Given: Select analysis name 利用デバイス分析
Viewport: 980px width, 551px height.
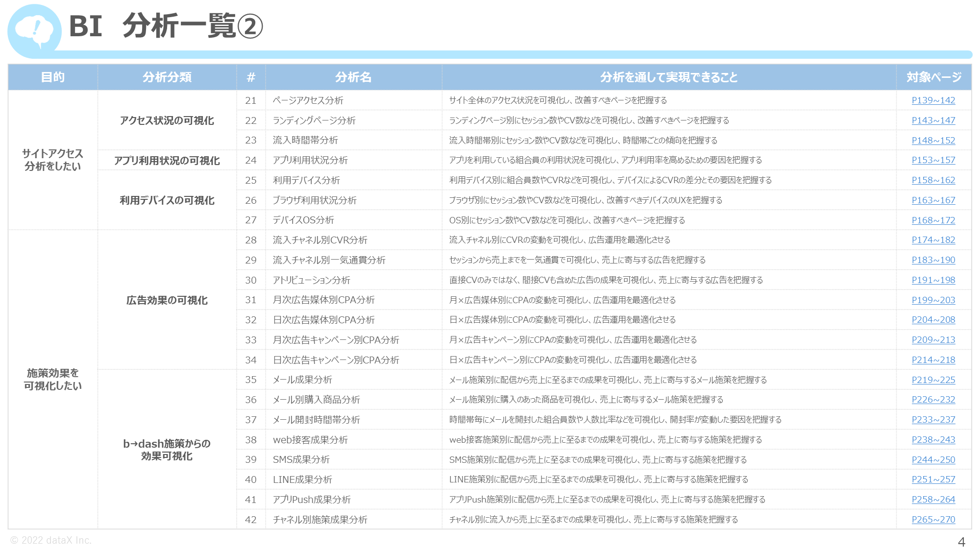Looking at the screenshot, I should (306, 180).
